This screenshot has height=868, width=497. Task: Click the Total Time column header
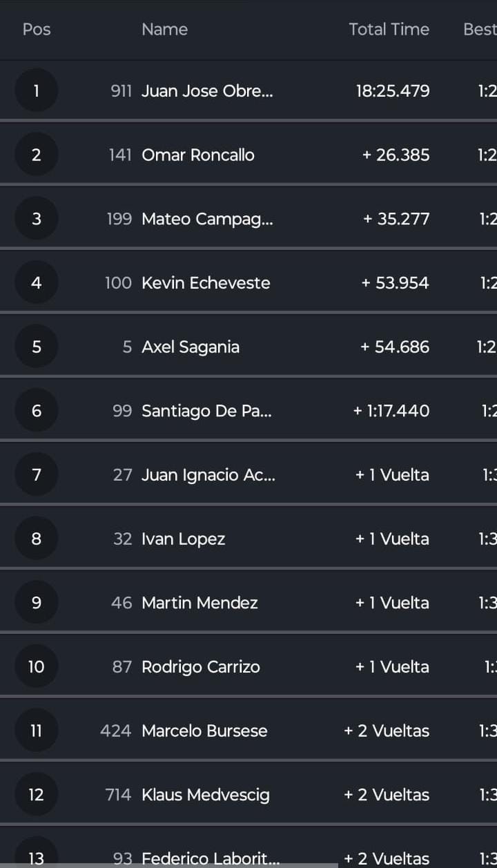click(389, 29)
